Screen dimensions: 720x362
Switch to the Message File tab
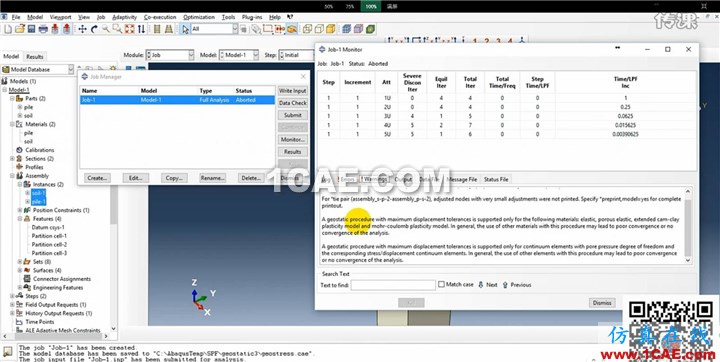(x=461, y=179)
